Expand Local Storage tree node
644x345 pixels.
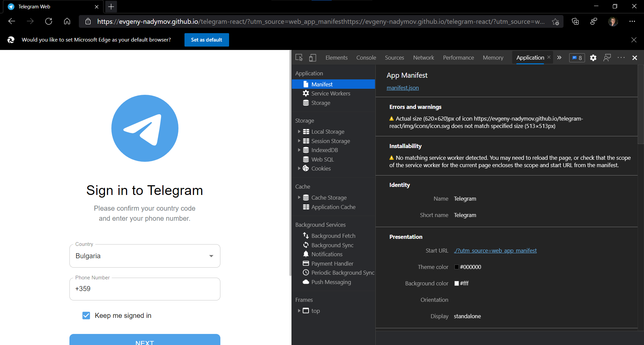[299, 132]
